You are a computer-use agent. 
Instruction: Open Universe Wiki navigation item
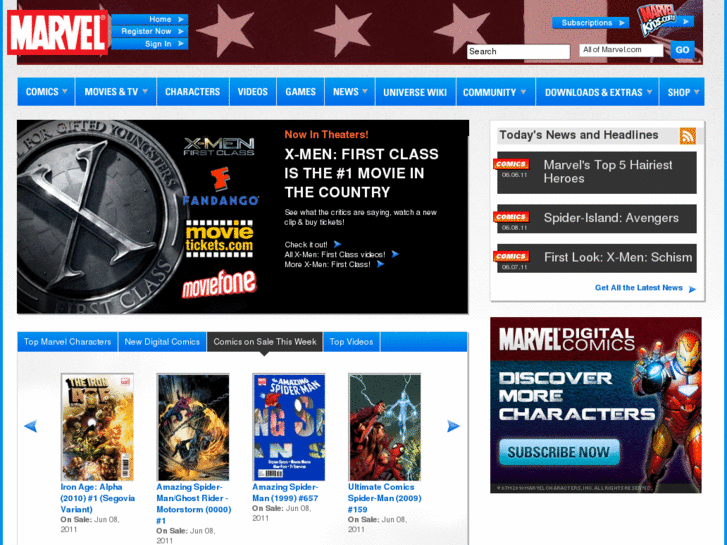click(415, 92)
